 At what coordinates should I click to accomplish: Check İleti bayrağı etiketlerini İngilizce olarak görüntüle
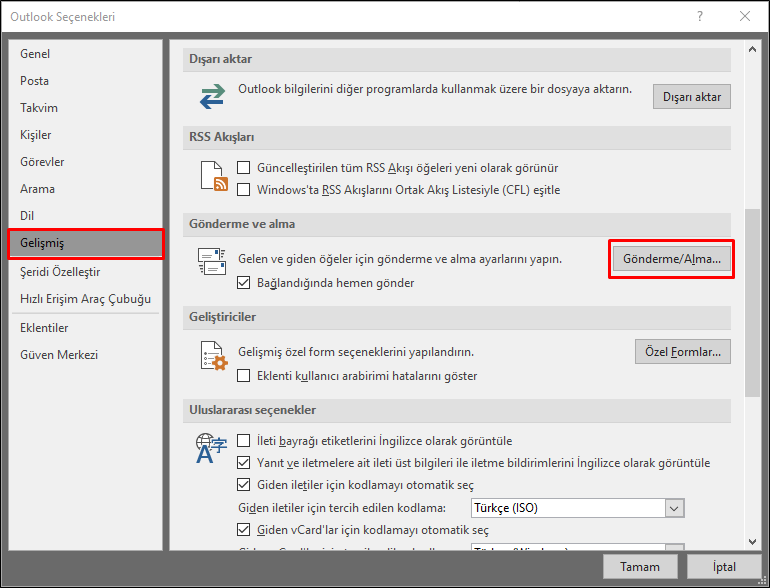(244, 441)
